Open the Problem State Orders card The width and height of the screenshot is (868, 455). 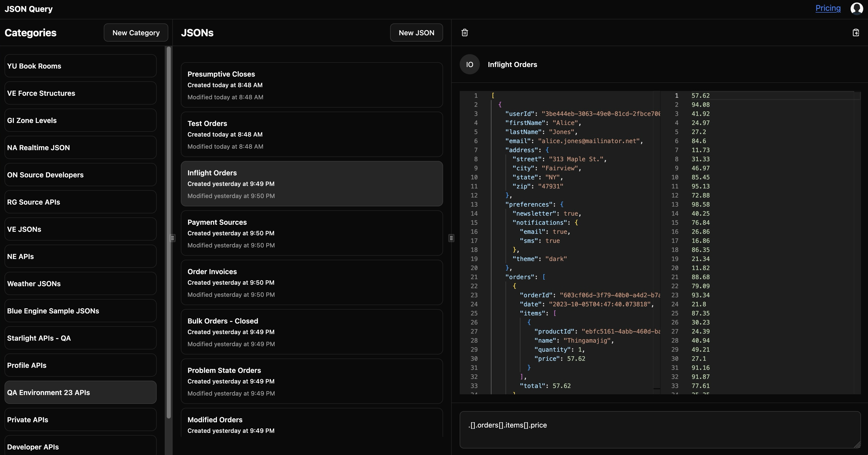(312, 381)
